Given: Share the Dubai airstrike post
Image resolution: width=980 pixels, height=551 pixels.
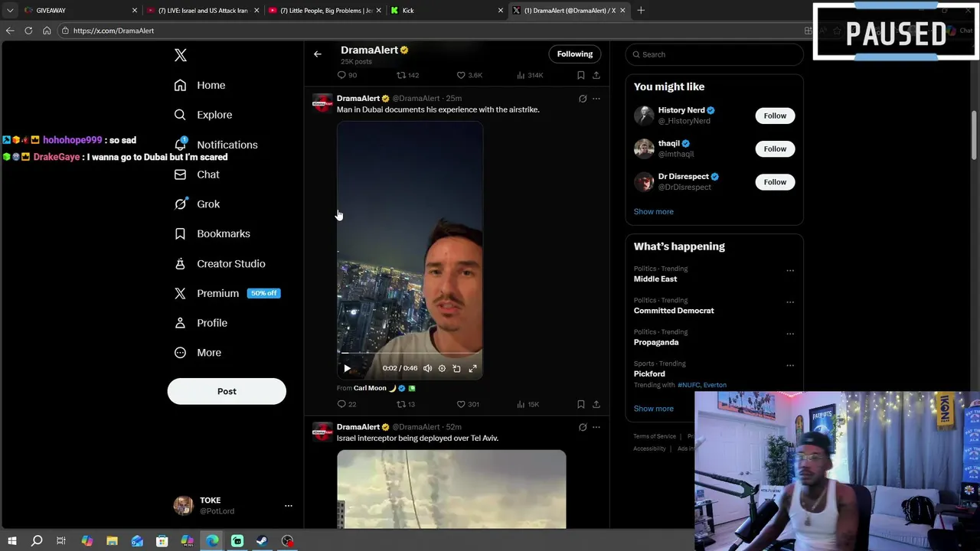Looking at the screenshot, I should 596,404.
